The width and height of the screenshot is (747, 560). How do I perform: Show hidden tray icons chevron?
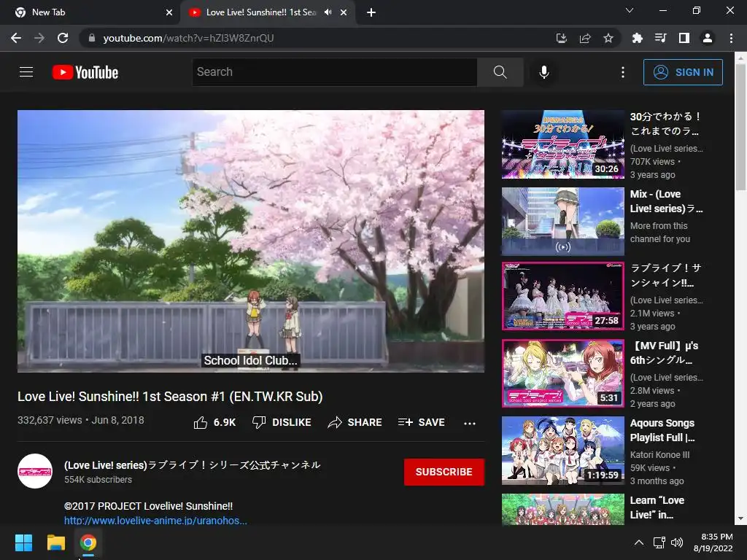639,542
